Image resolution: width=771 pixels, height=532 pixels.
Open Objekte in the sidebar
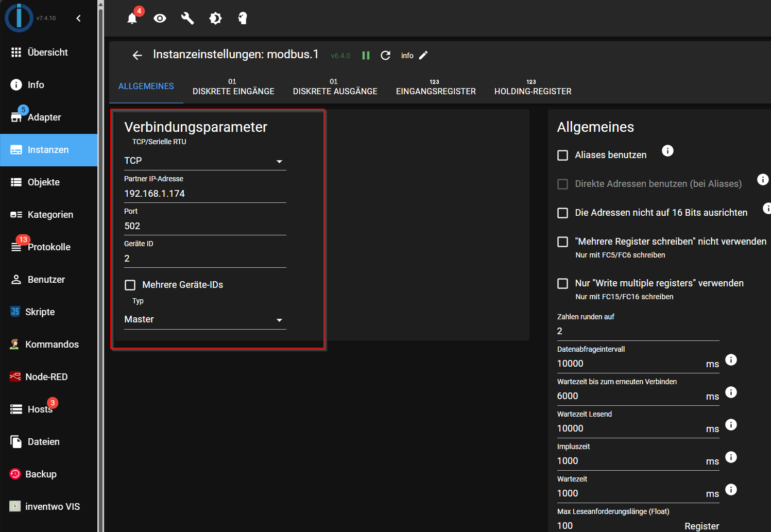(44, 182)
